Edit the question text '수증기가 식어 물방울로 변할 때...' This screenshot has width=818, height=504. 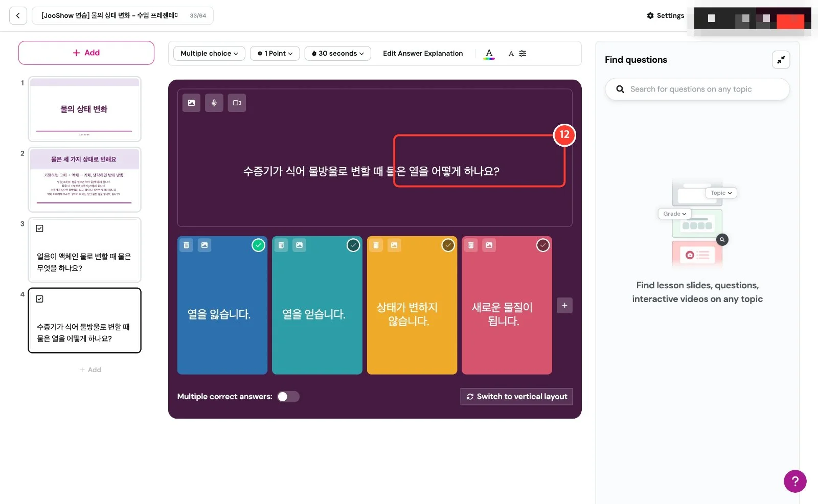(371, 171)
